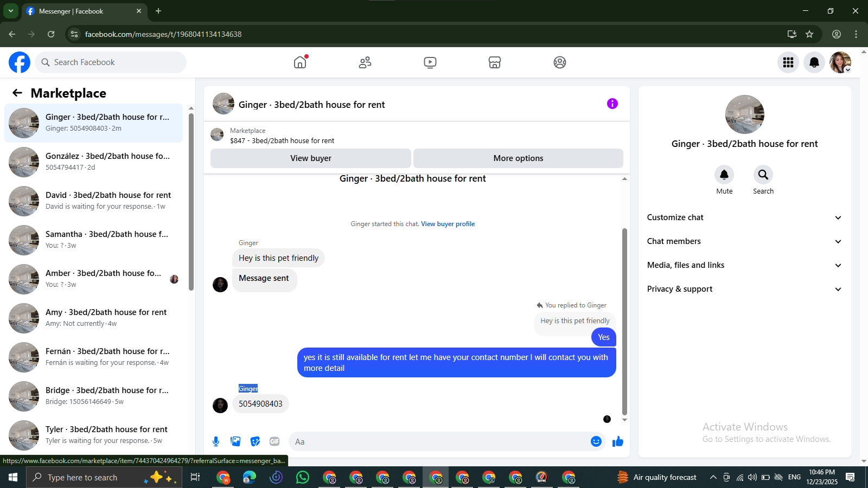This screenshot has width=868, height=488.
Task: Follow the View buyer profile link
Action: click(x=448, y=224)
